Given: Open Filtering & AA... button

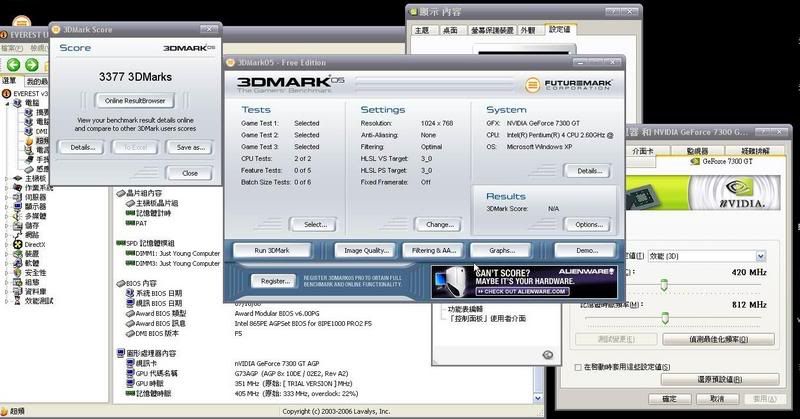Looking at the screenshot, I should [434, 251].
